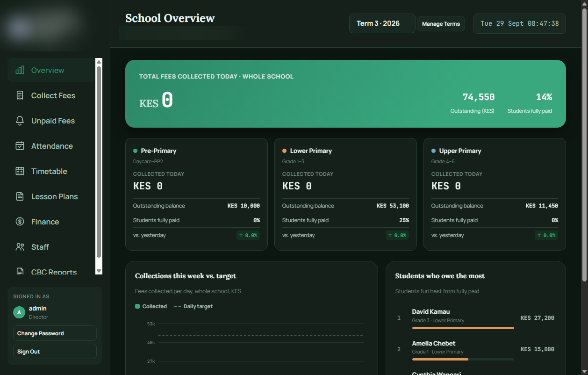
Task: Click the Pre-Primary card title
Action: (x=158, y=151)
